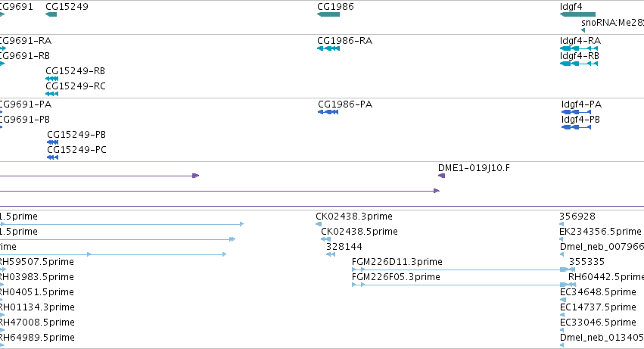Click the CG15249 gene arrow glyph
This screenshot has width=644, height=349.
click(51, 14)
